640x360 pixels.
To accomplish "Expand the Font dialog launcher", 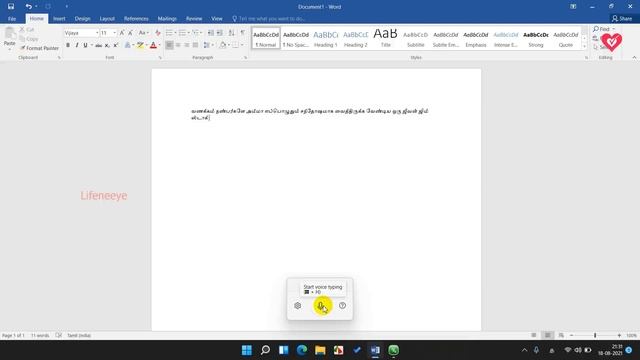I will point(160,58).
